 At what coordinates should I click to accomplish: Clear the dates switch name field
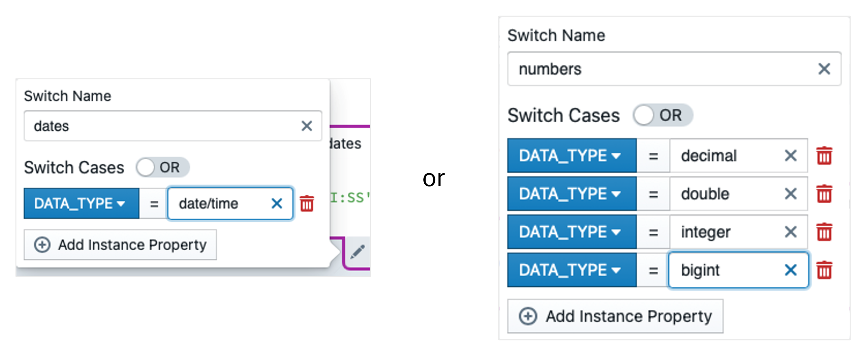[307, 126]
